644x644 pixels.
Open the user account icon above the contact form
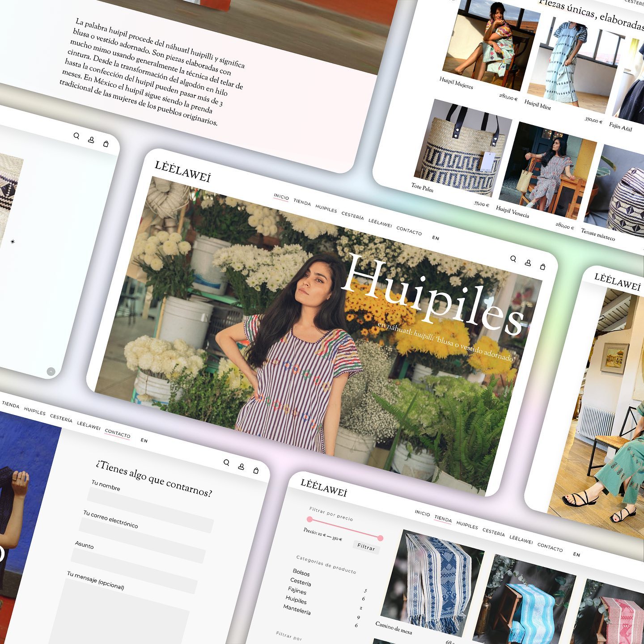[241, 467]
